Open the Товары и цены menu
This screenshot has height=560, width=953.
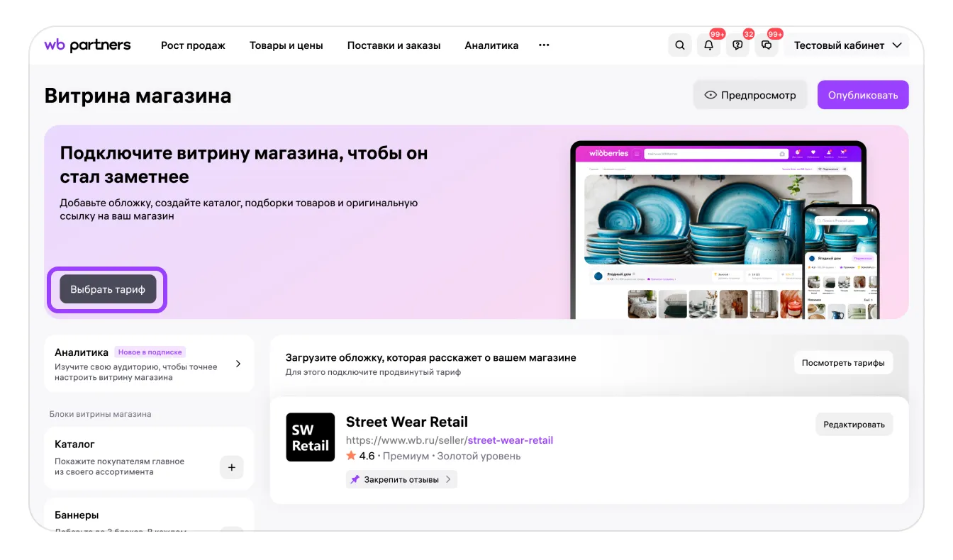(x=286, y=45)
